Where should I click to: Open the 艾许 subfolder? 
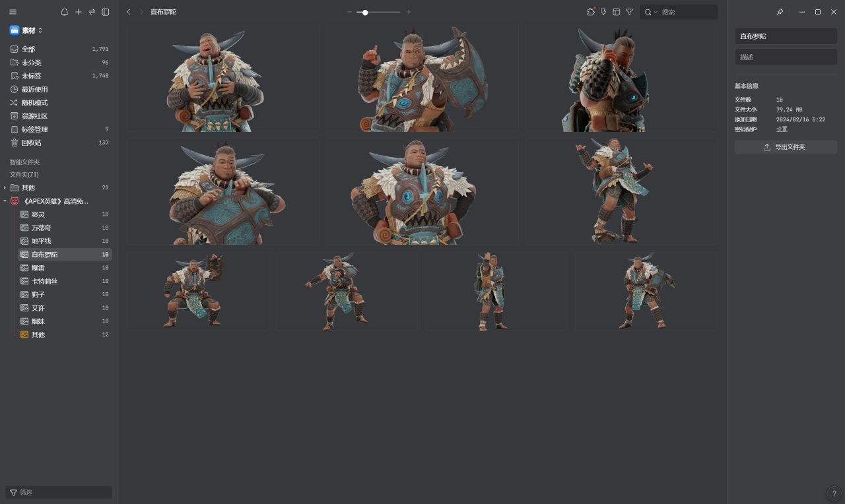64,308
